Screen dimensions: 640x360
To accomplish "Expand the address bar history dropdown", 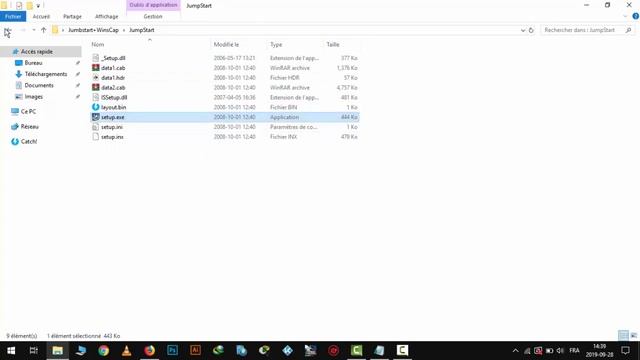I will point(523,30).
